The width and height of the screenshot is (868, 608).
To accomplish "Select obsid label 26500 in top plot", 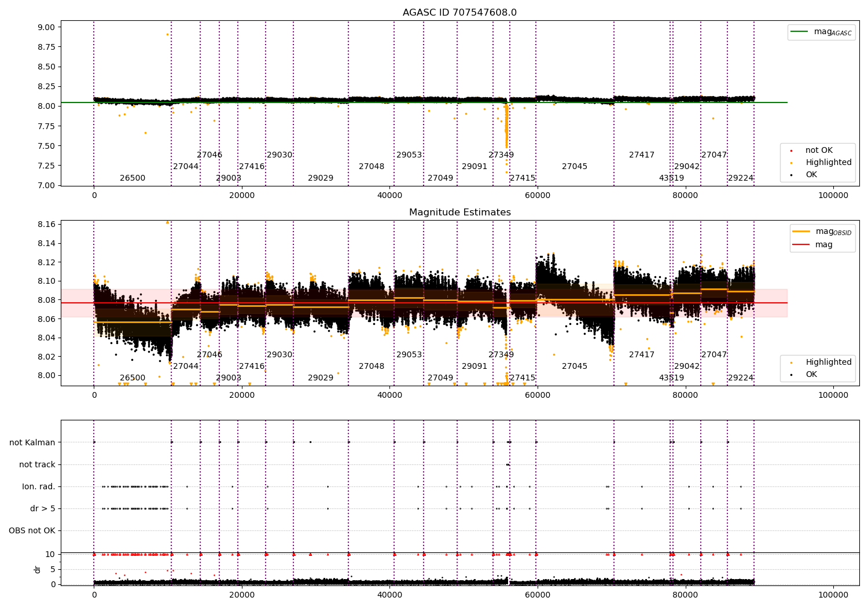I will [x=133, y=178].
